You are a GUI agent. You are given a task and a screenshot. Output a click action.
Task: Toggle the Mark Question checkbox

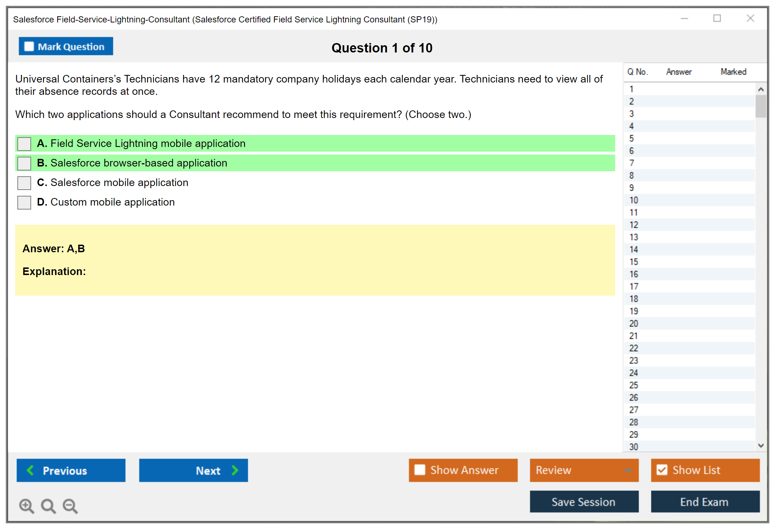pyautogui.click(x=29, y=46)
